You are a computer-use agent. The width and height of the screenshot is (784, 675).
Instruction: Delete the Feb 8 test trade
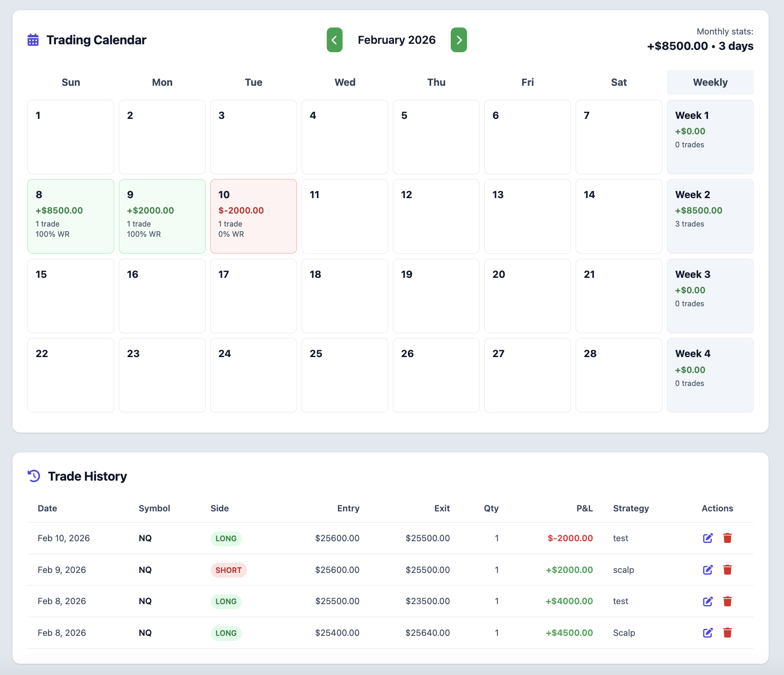(728, 601)
